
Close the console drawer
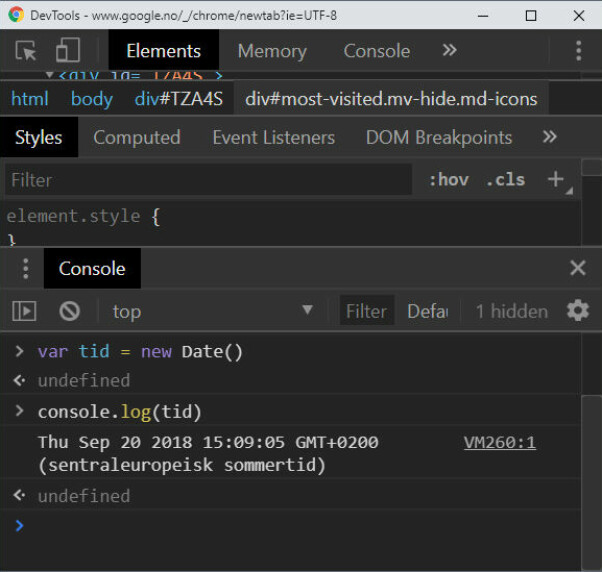(578, 268)
